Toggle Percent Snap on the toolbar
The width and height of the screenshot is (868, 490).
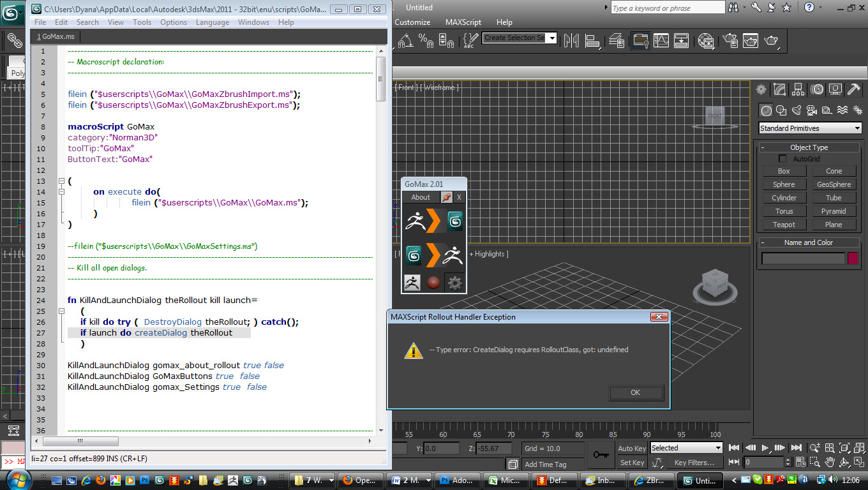[x=426, y=40]
